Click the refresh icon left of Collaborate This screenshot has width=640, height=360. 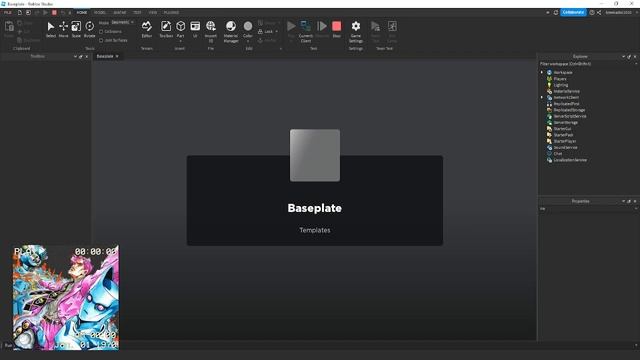point(556,13)
